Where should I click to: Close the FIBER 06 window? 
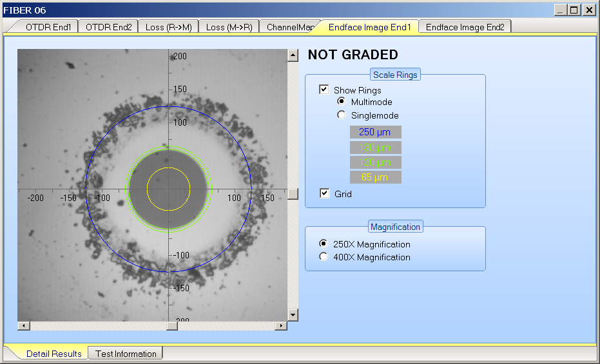[x=589, y=10]
